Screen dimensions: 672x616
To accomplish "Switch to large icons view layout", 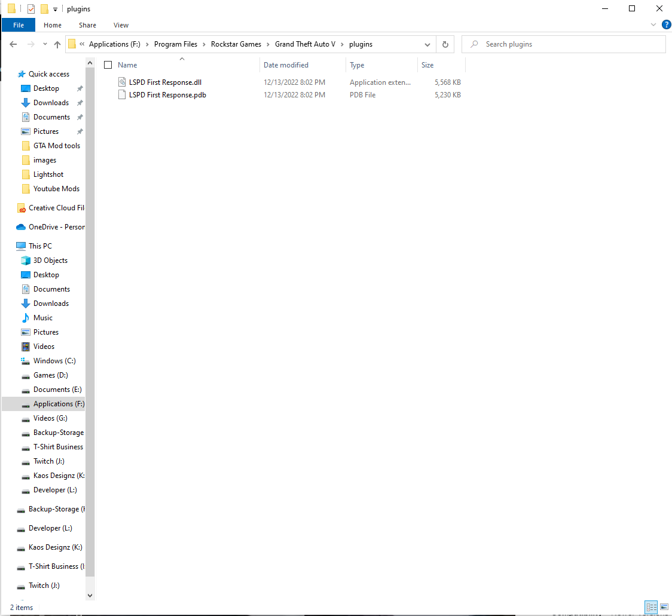I will point(664,607).
